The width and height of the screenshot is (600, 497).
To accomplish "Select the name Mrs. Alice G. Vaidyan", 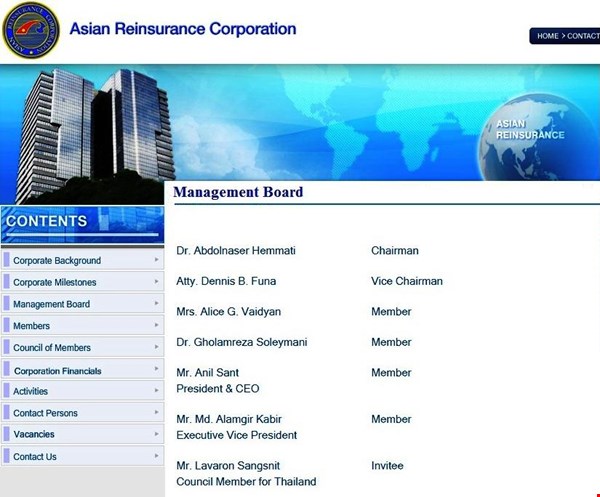I will coord(228,312).
